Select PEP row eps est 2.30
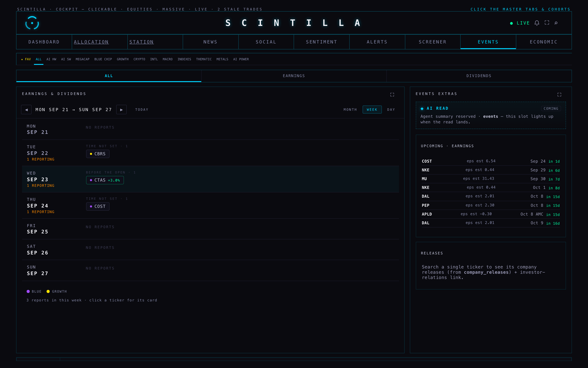Image resolution: width=588 pixels, height=368 pixels. coord(491,205)
